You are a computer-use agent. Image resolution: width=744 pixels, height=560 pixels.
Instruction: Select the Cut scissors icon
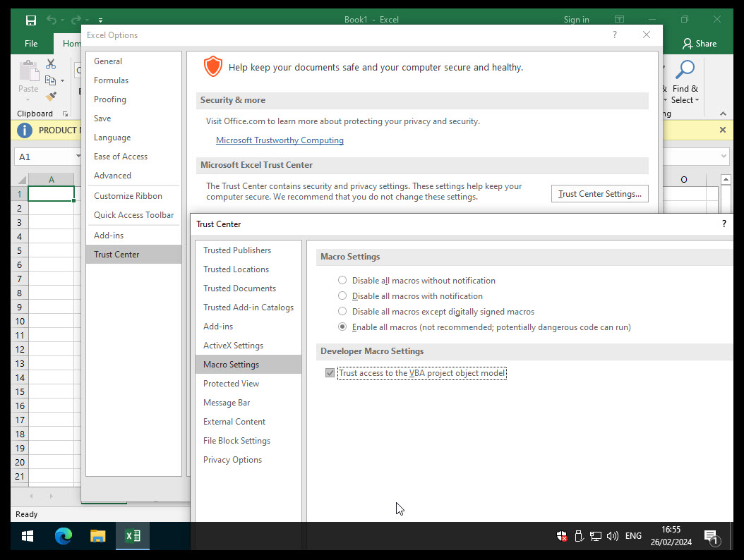coord(50,63)
